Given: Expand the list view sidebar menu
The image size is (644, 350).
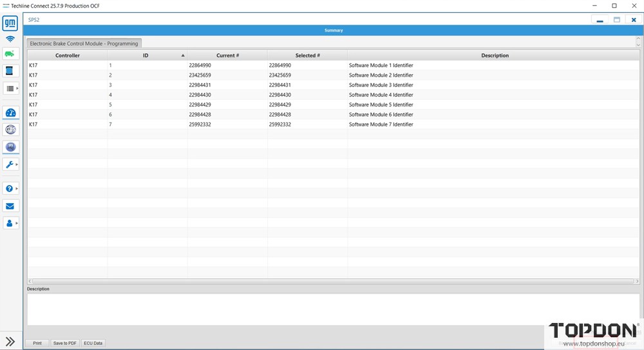Looking at the screenshot, I should 10,88.
